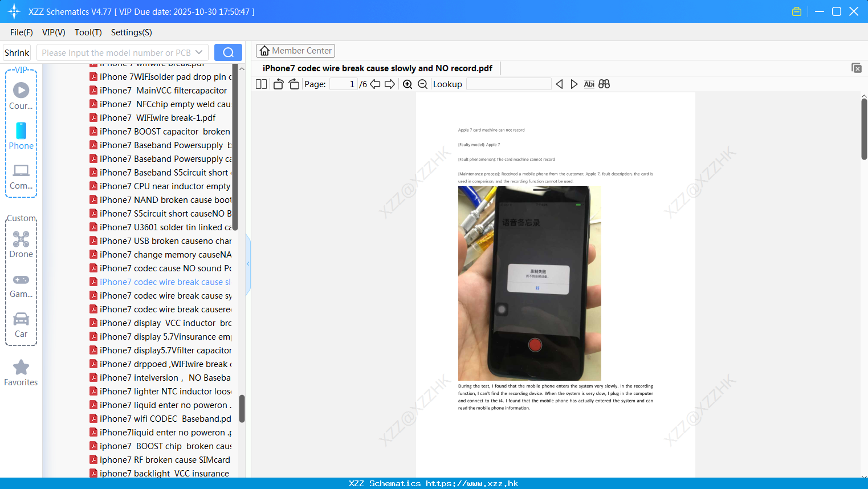Select the Car category icon

pos(21,325)
